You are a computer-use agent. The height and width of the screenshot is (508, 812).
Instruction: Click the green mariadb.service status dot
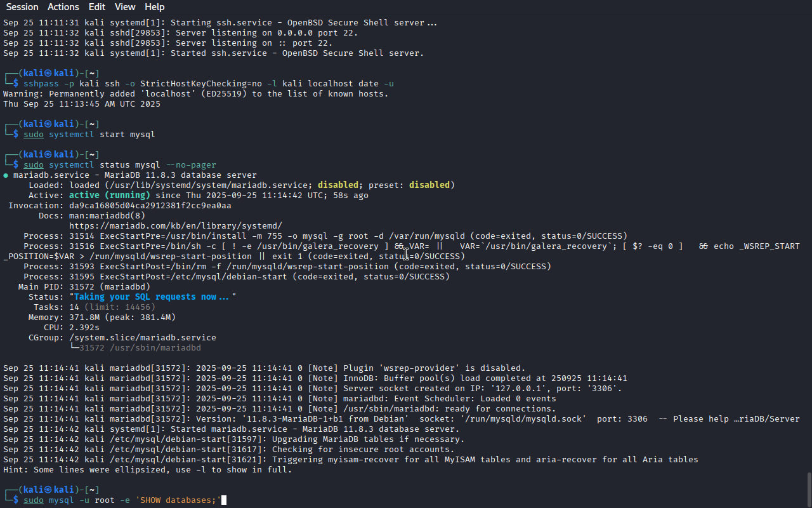[6, 175]
